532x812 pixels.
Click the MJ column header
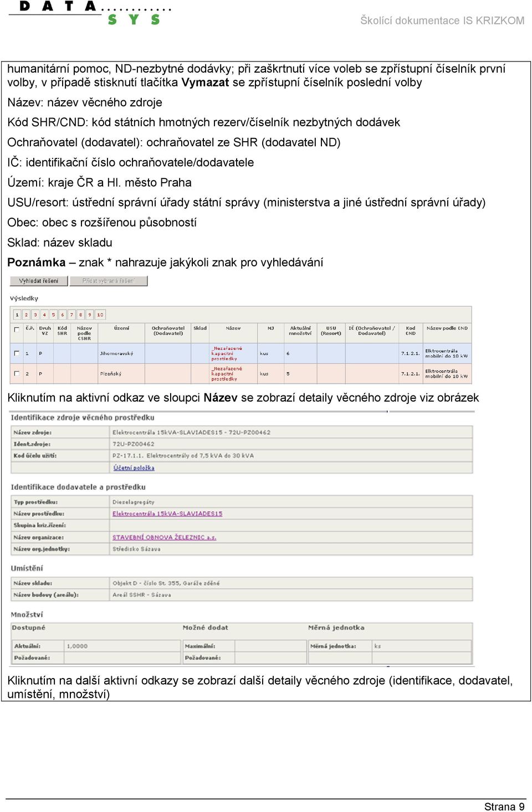(x=271, y=328)
